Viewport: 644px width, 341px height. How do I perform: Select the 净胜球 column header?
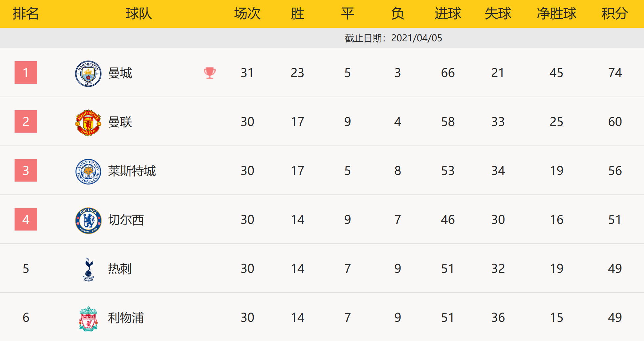556,14
